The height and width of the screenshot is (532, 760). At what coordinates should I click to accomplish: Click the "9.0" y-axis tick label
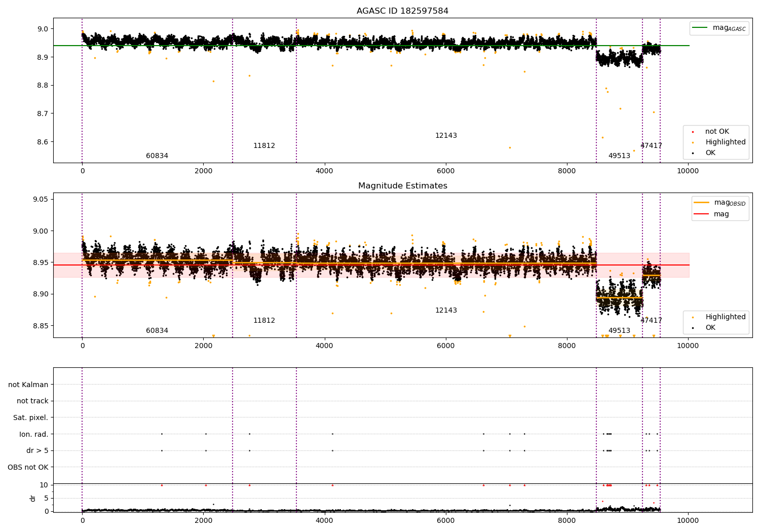[x=43, y=29]
